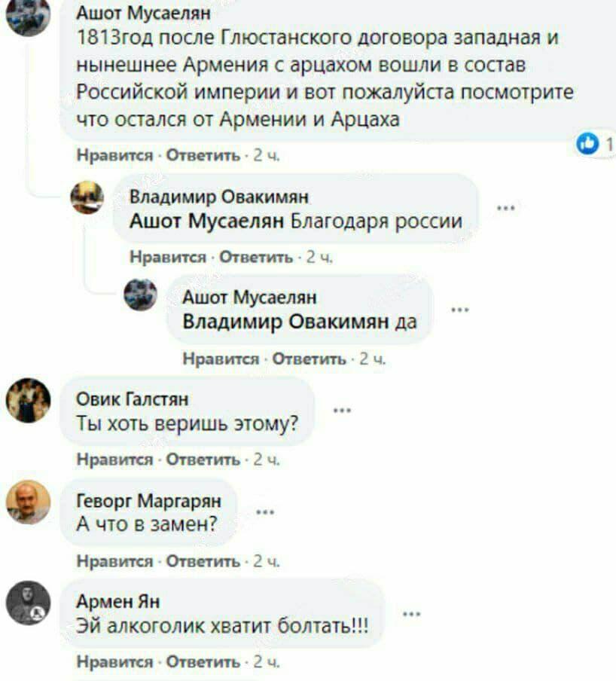616x681 pixels.
Task: Open options menu for Владимир Овакимян's reply
Action: coord(506,208)
